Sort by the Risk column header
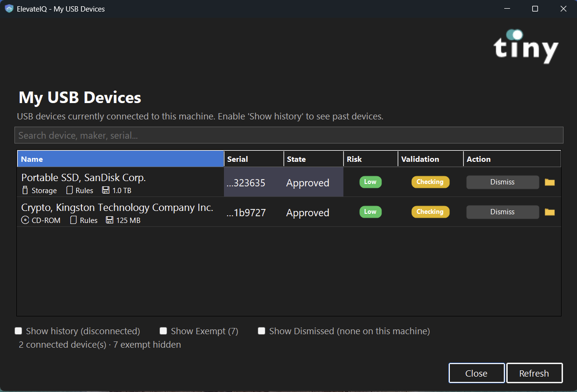Screen dimensions: 577x392 370,159
